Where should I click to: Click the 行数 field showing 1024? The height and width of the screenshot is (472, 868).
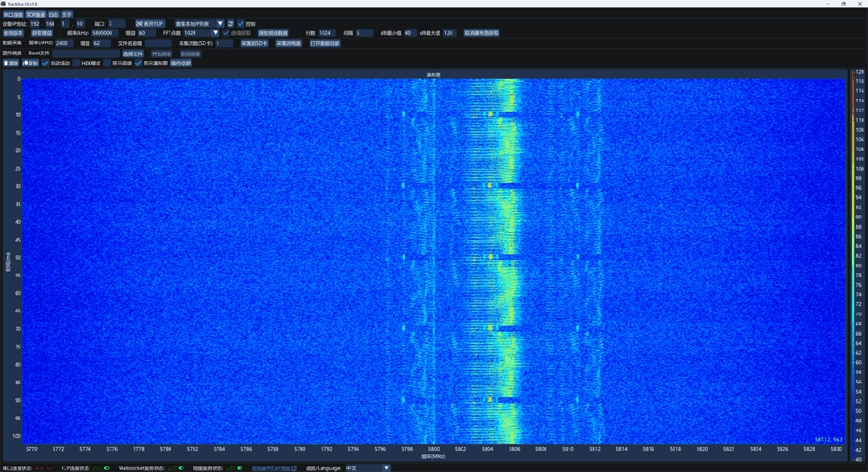coord(326,33)
